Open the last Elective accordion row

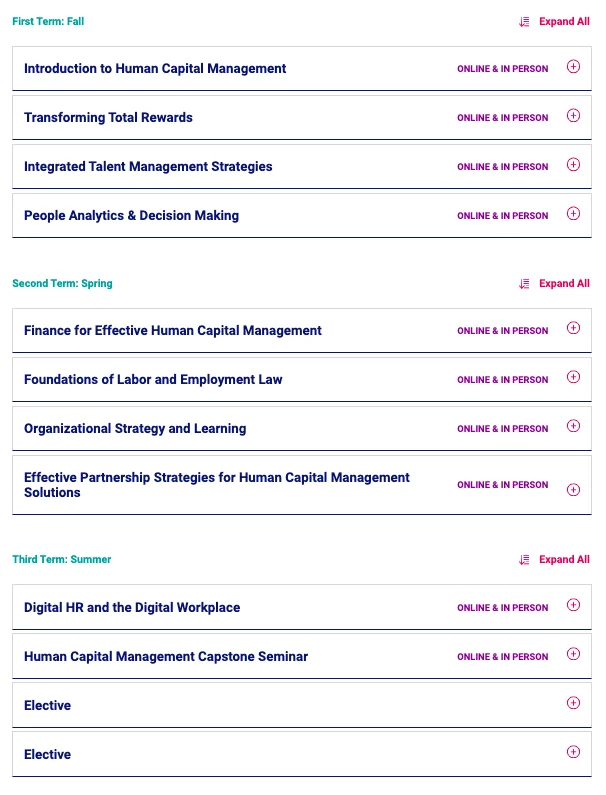coord(573,753)
